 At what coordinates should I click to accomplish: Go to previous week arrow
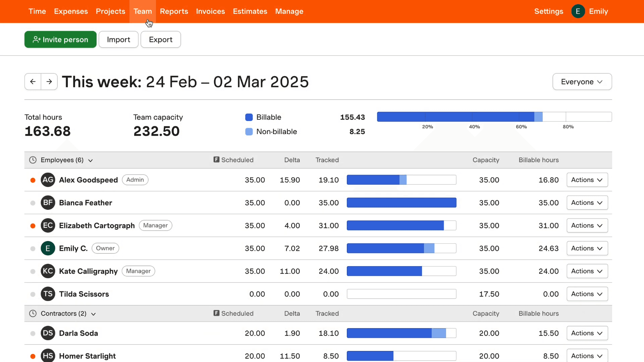[33, 81]
